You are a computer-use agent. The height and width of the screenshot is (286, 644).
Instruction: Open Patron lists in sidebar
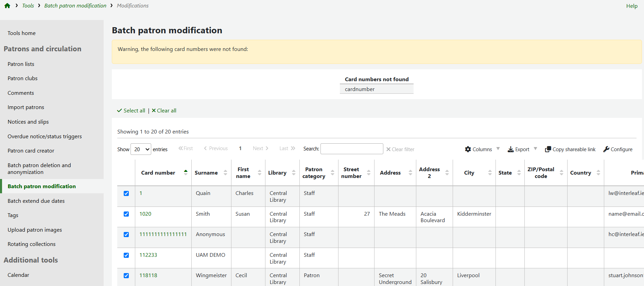pyautogui.click(x=21, y=64)
